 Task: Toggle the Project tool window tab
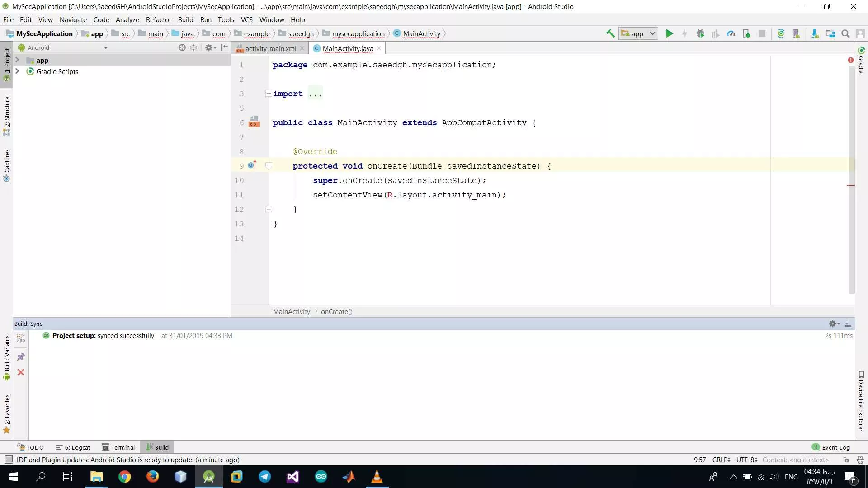[6, 64]
